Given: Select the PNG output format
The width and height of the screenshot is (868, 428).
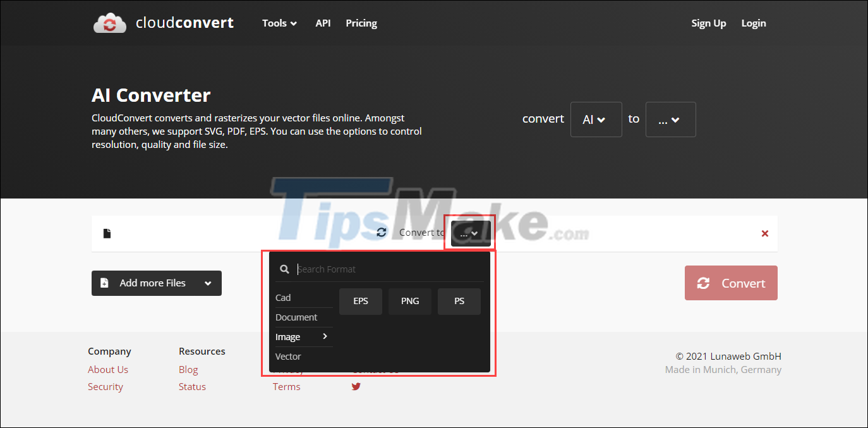Looking at the screenshot, I should click(409, 301).
